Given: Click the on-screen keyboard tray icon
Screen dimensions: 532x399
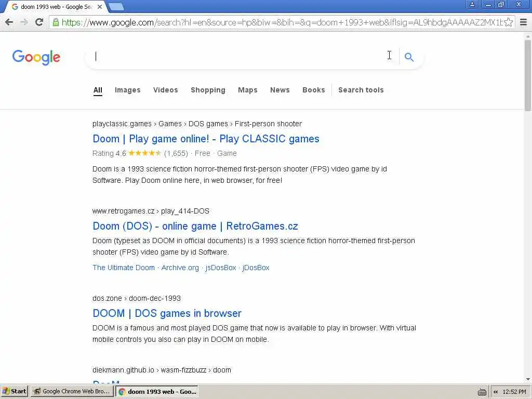Looking at the screenshot, I should [482, 392].
